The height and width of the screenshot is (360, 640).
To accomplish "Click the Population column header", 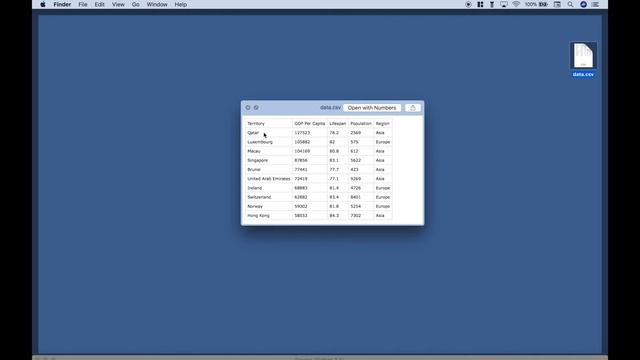I will (x=361, y=123).
